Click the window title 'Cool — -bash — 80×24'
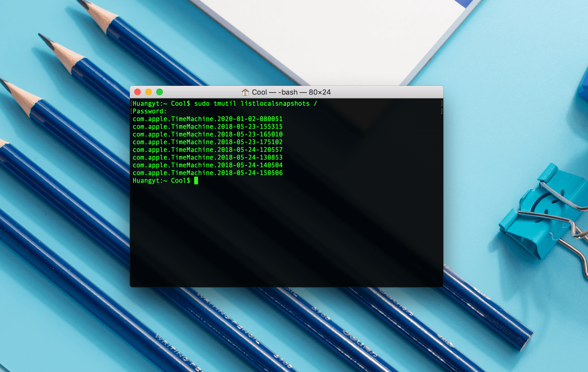 [x=291, y=92]
